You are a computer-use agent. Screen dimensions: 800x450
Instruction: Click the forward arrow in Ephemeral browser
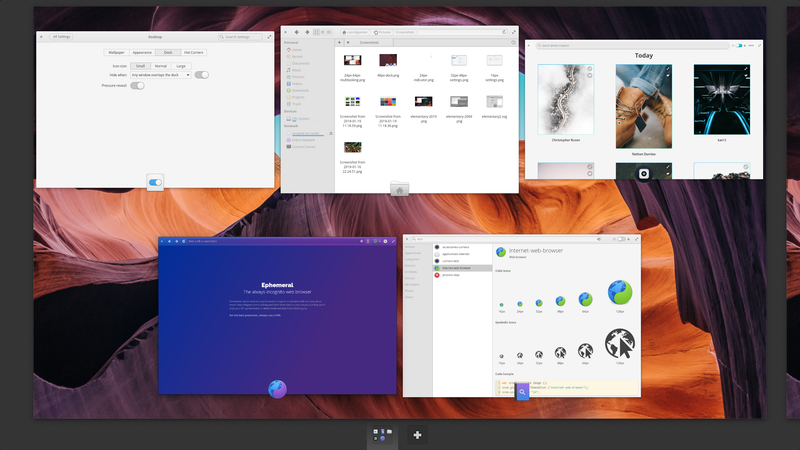click(177, 241)
